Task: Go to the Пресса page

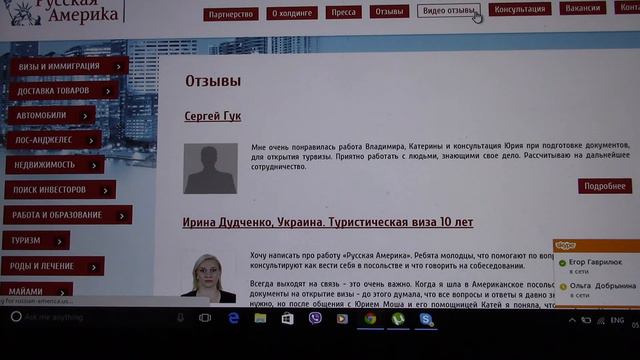Action: (x=343, y=12)
